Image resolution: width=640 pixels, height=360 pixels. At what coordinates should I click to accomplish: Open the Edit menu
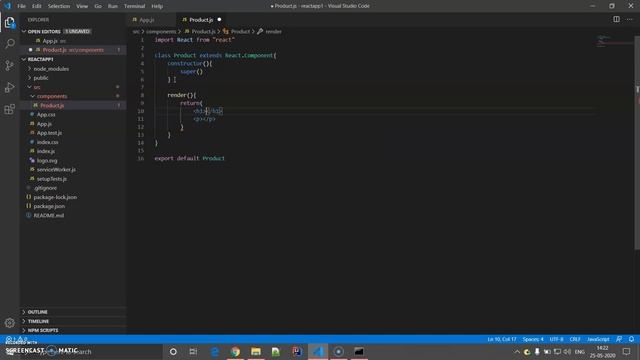click(x=37, y=6)
